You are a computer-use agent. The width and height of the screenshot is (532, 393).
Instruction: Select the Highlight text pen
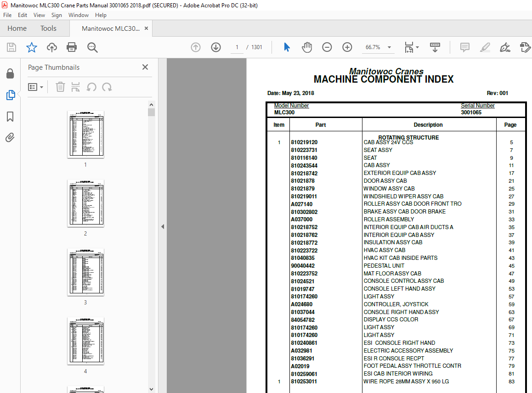[485, 47]
